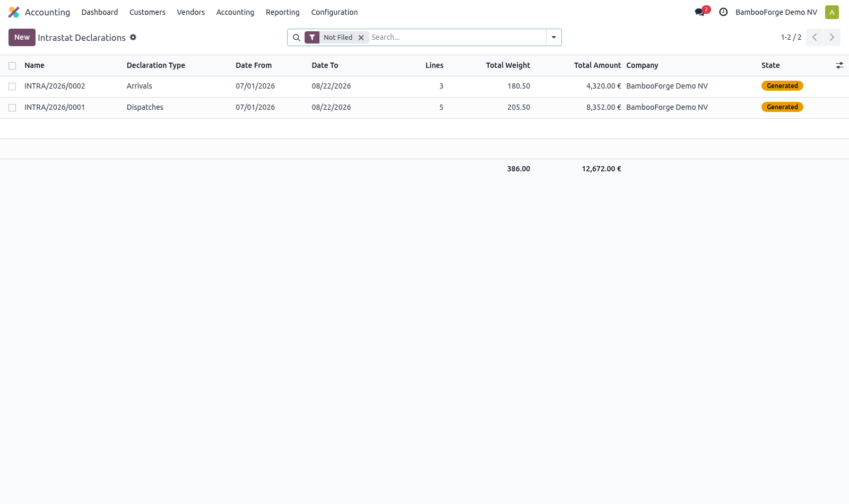Sort by the Lines column header
The width and height of the screenshot is (849, 504).
435,65
